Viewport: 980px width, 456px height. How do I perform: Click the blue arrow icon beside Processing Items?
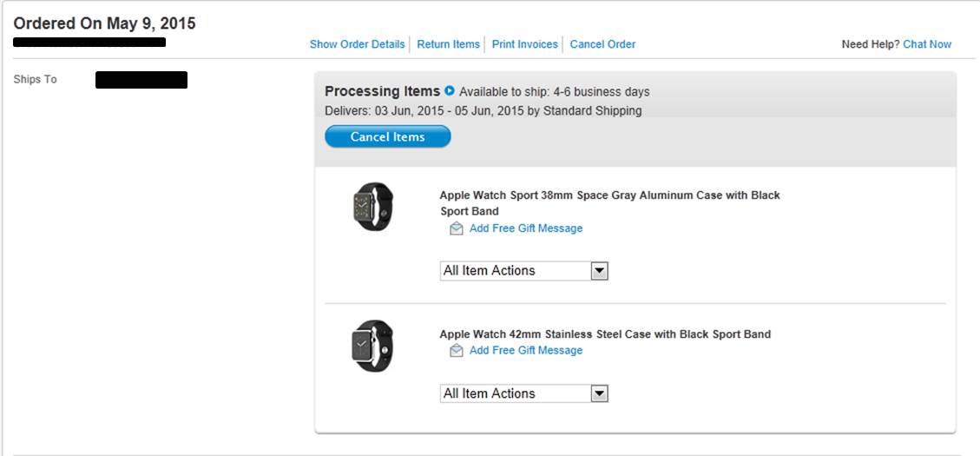pos(450,90)
